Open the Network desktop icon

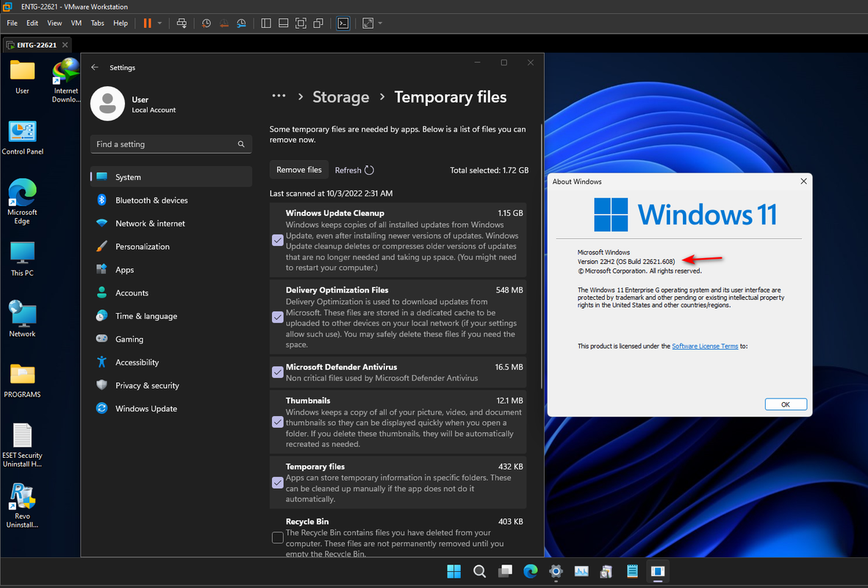click(22, 319)
